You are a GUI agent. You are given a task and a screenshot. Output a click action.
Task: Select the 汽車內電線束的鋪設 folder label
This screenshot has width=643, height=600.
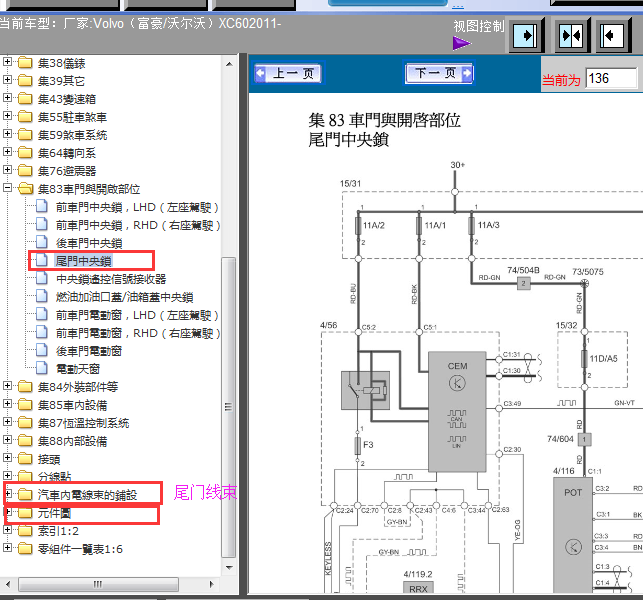point(87,495)
